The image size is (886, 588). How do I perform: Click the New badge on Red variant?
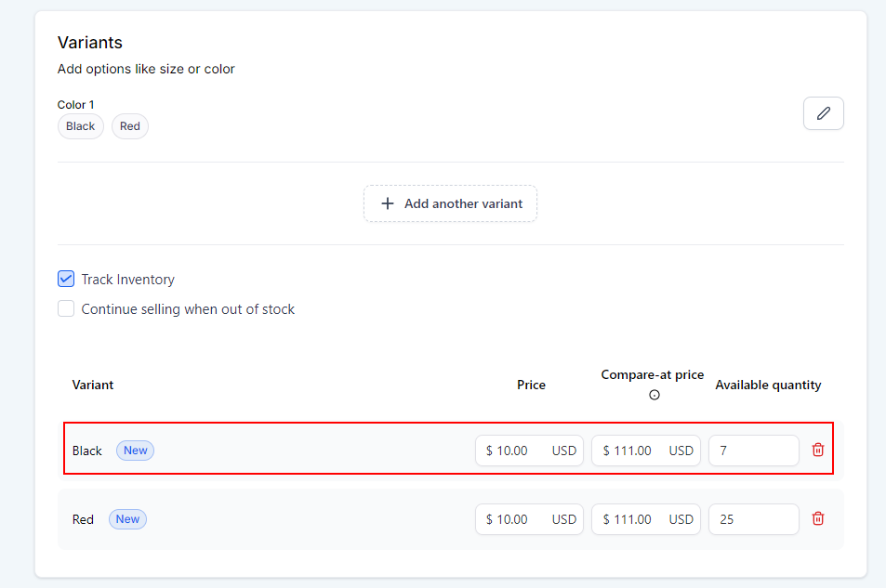(127, 519)
